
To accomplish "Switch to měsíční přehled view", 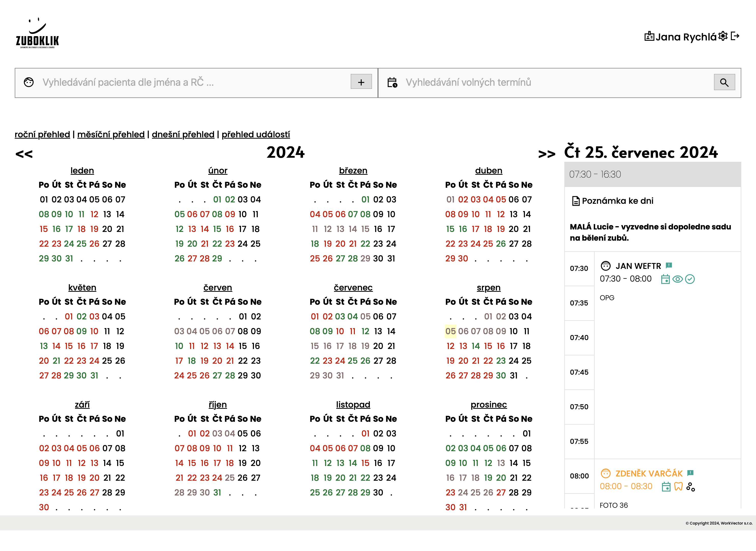I will coord(111,134).
